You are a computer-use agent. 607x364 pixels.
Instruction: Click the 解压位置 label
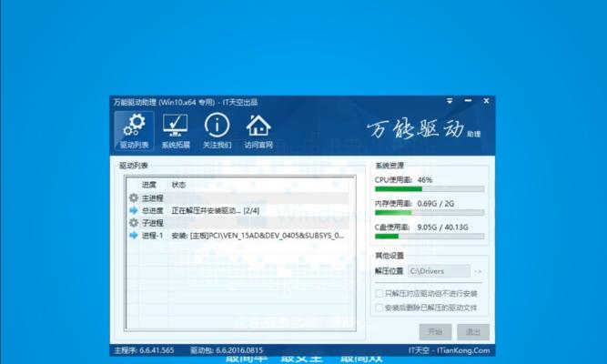(x=389, y=271)
